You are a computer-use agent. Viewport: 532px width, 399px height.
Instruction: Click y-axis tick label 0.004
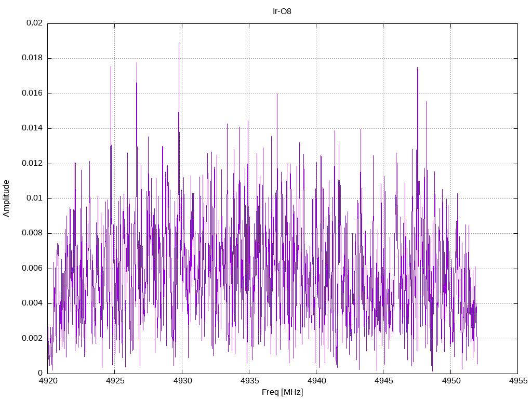point(32,303)
